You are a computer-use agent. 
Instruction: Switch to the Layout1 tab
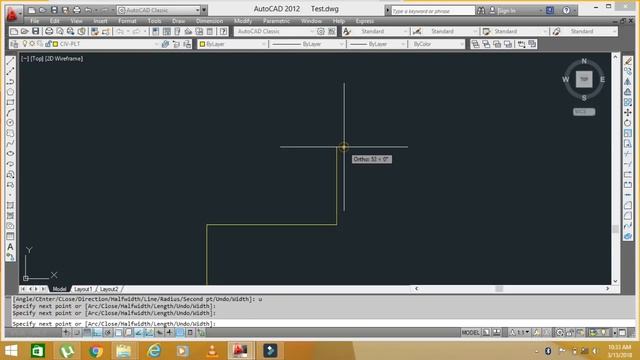pos(83,289)
